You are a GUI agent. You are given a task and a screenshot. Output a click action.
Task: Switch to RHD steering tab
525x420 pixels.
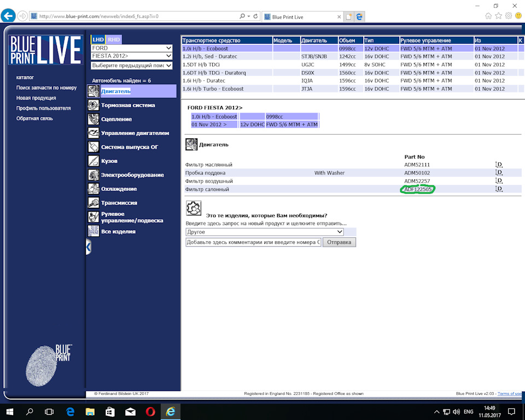click(x=114, y=39)
